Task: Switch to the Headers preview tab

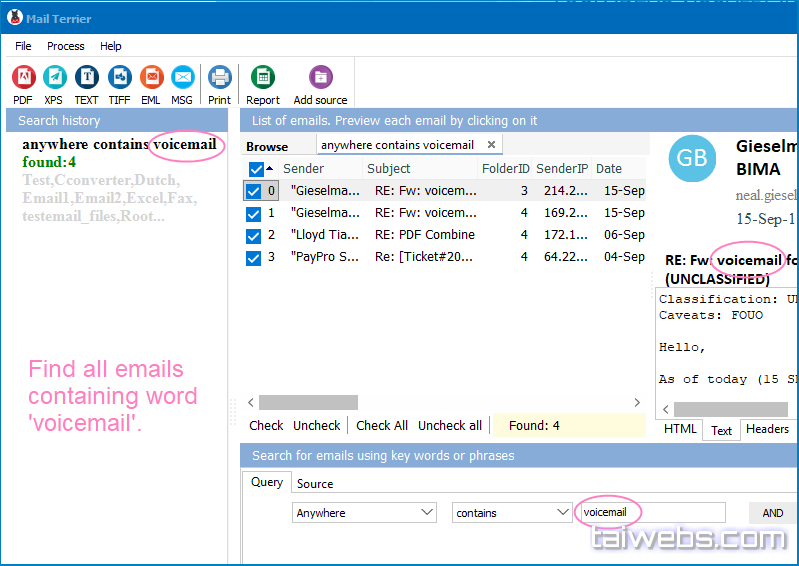Action: tap(767, 429)
